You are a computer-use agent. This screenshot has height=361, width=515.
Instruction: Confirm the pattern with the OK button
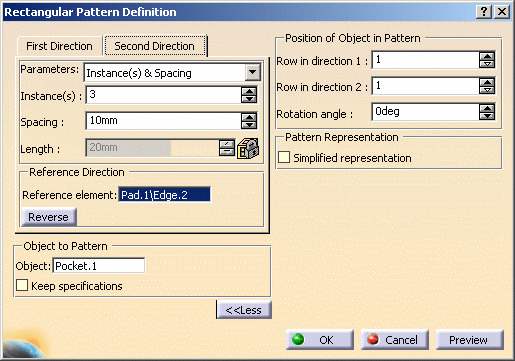(x=320, y=340)
